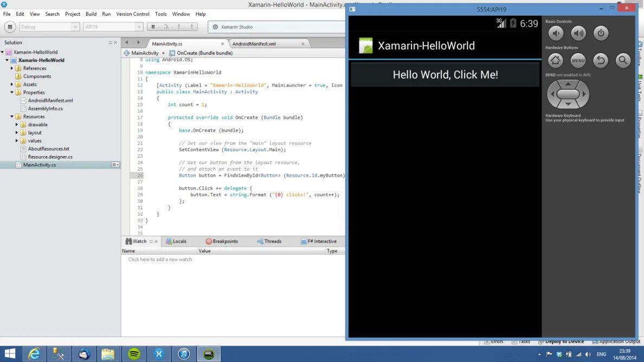
Task: Click the Xamarin-HelloWorld app icon in emulator
Action: (x=365, y=46)
